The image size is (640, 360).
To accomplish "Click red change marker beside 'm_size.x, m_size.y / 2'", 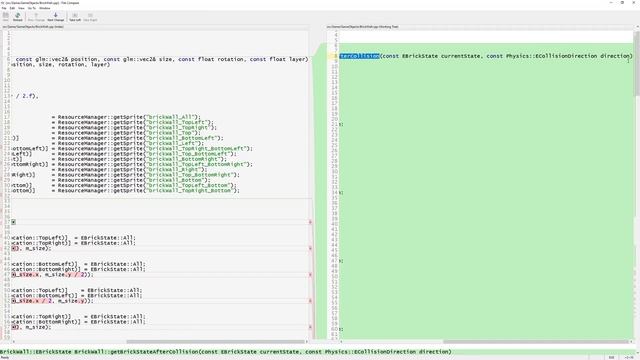I will tap(310, 275).
